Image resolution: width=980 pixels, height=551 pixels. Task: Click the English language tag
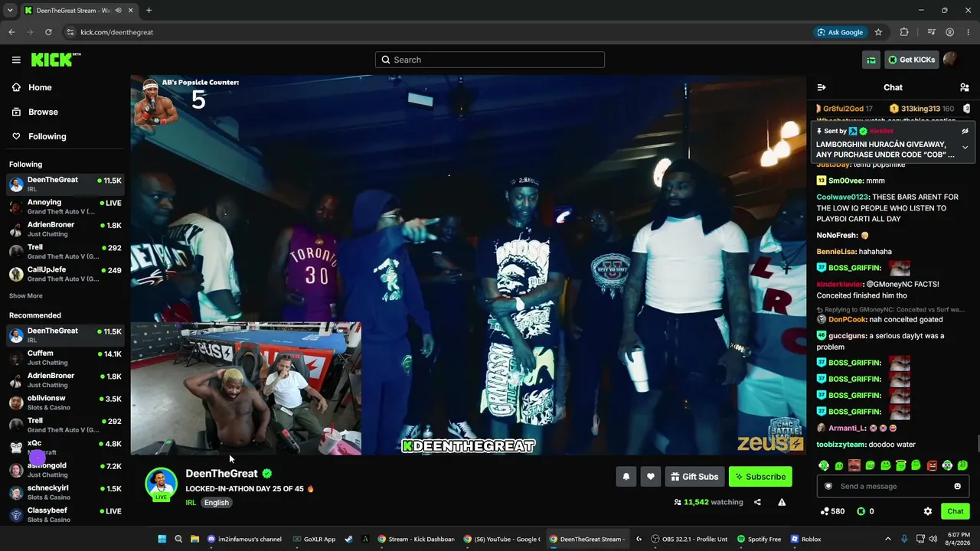pyautogui.click(x=217, y=503)
